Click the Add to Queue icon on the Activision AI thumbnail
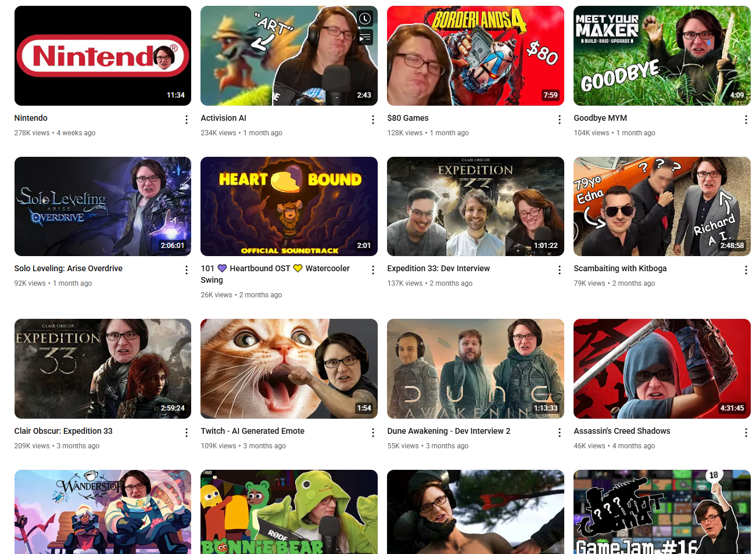The width and height of the screenshot is (756, 554). (x=365, y=38)
